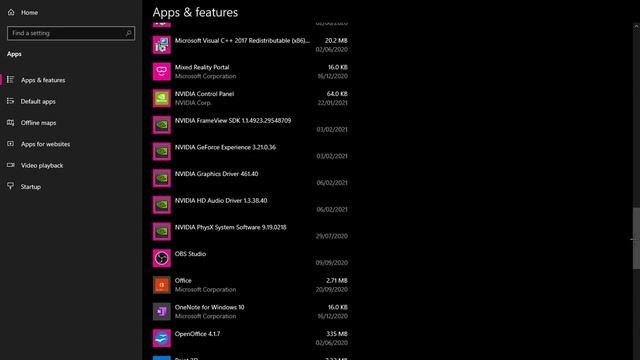
Task: Select the NVIDIA Control Panel icon
Action: click(x=162, y=98)
